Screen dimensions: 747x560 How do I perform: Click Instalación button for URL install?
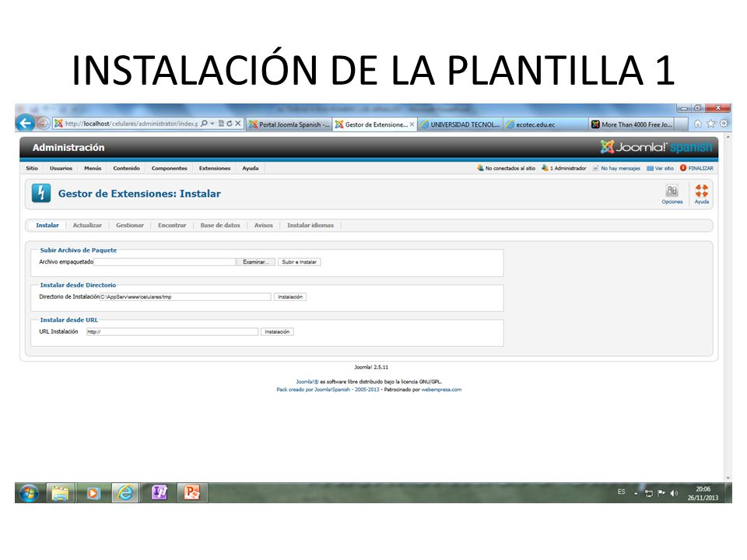277,331
